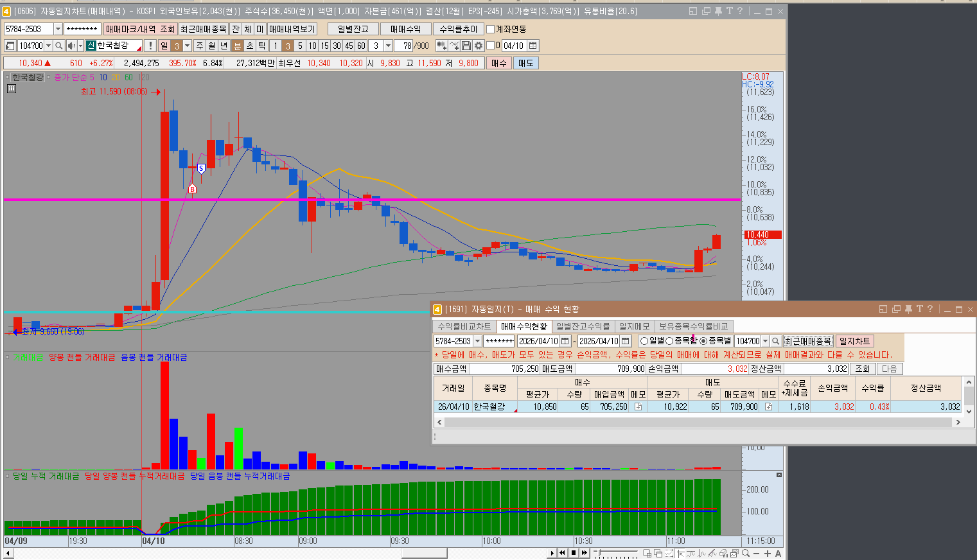Click the 매매마크/내역 조회 button
Viewport: 977px width, 560px height.
pos(140,29)
